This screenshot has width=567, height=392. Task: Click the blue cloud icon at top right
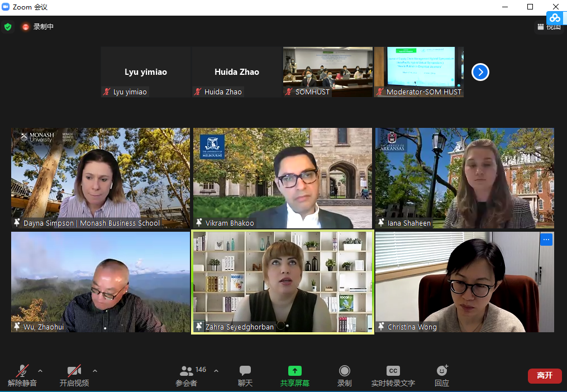(x=555, y=18)
